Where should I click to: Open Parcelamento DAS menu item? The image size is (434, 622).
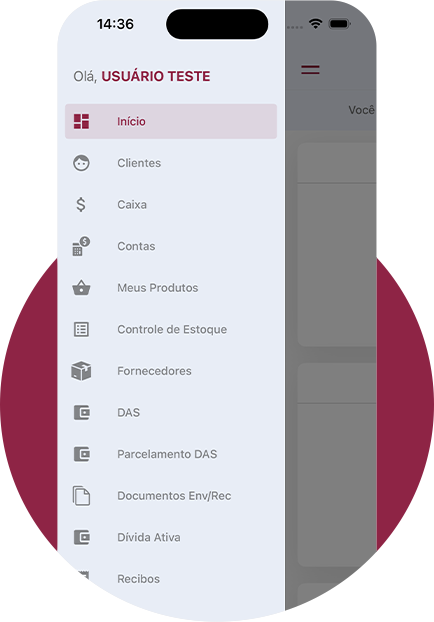click(x=171, y=454)
